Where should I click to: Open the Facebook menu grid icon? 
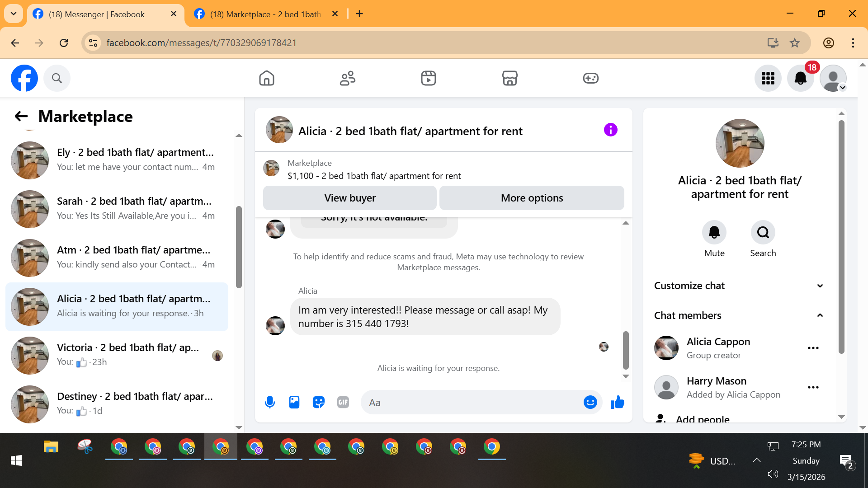[768, 78]
